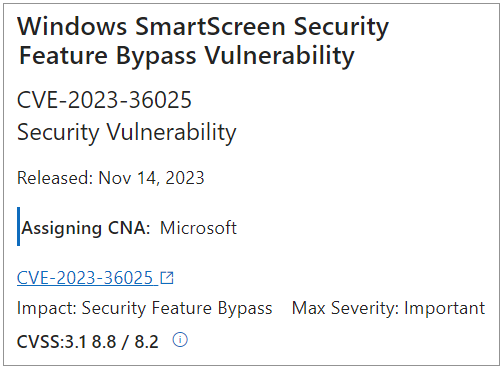Viewport: 502px width, 366px height.
Task: Click the Feature Bypass Vulnerability title line
Action: [187, 56]
